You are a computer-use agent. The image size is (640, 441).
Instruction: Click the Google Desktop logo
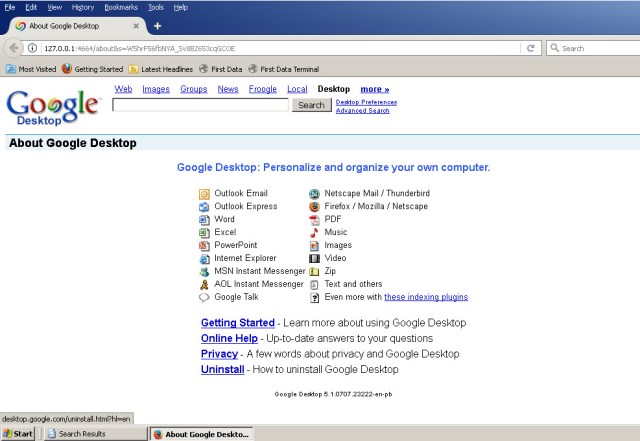53,107
